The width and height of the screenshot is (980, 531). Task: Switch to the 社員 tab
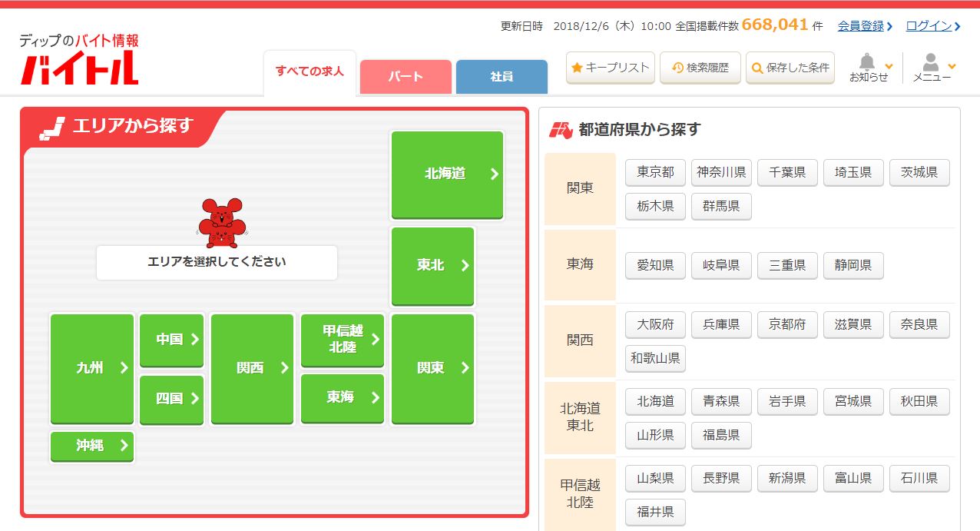point(502,77)
